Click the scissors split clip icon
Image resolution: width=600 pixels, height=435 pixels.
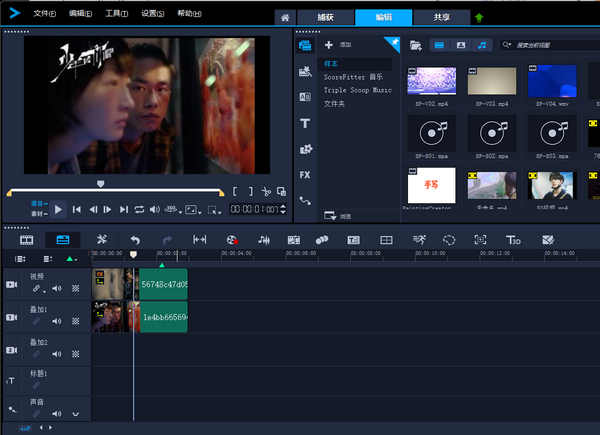point(266,192)
